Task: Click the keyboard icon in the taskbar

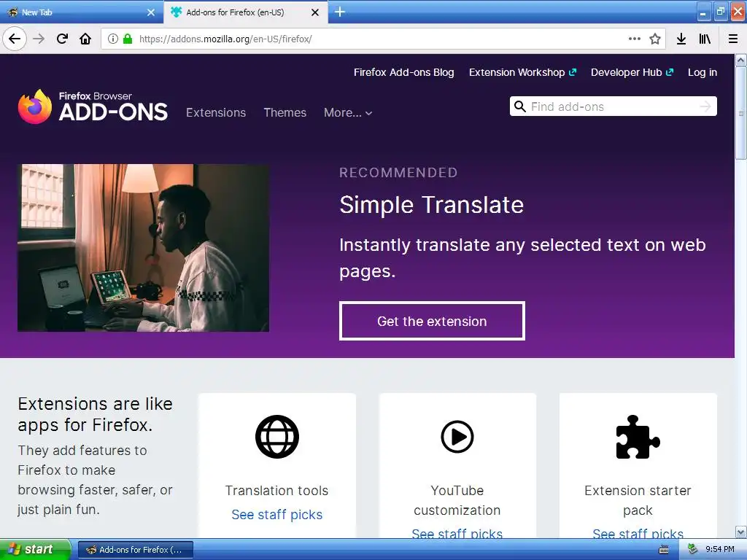Action: click(x=663, y=550)
